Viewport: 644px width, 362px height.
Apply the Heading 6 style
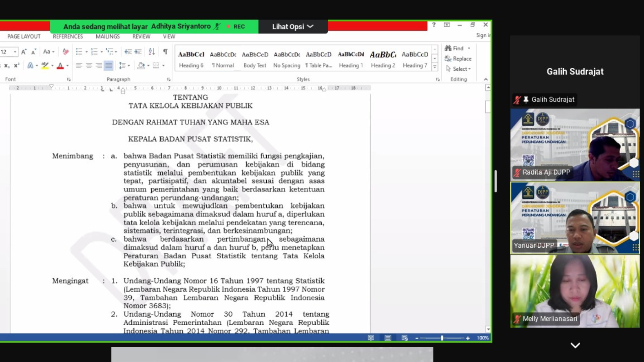[191, 59]
